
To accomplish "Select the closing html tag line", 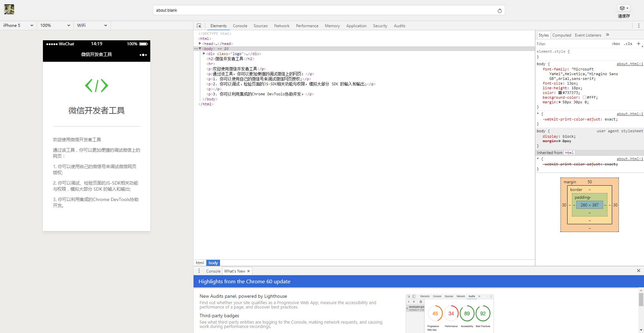I will (x=206, y=104).
